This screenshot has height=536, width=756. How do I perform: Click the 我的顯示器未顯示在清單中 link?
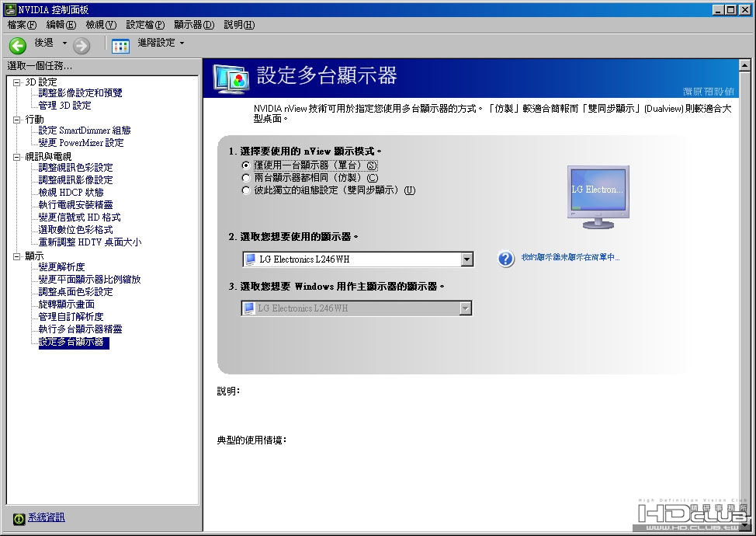570,257
